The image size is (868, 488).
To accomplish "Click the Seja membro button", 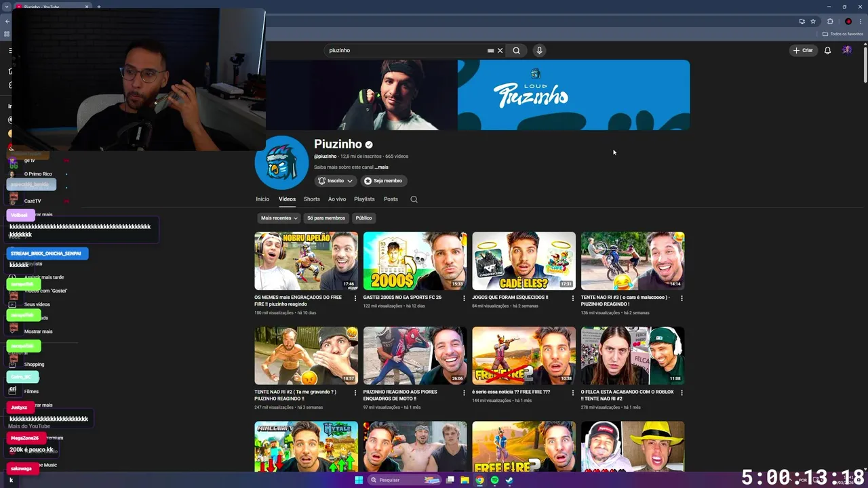I will pyautogui.click(x=383, y=181).
